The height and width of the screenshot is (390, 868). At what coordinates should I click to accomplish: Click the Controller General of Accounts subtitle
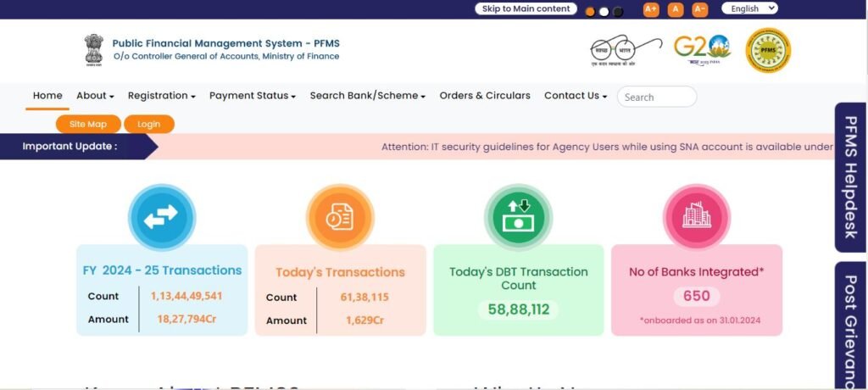pos(226,57)
